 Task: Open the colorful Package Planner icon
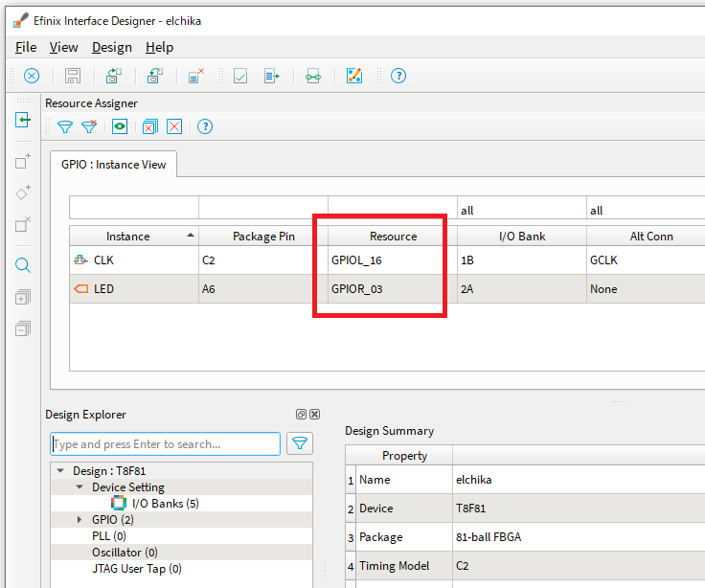tap(354, 76)
